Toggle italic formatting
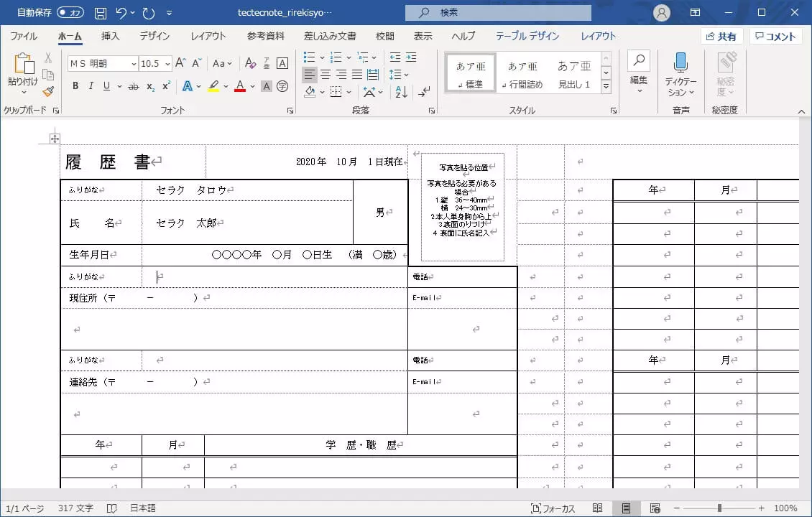This screenshot has width=812, height=517. click(91, 85)
